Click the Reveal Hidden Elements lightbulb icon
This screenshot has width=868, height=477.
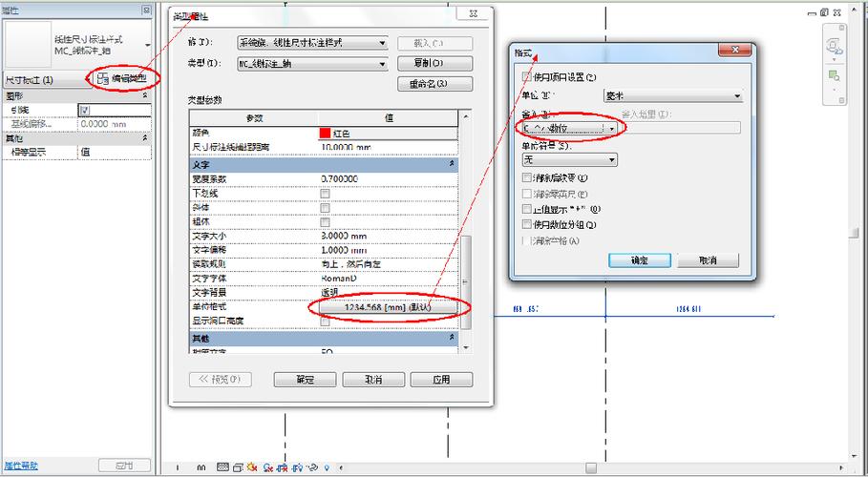point(327,468)
